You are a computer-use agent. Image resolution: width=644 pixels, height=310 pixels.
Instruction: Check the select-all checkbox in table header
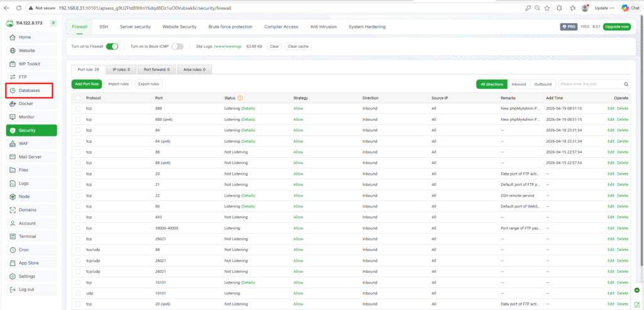(78, 98)
